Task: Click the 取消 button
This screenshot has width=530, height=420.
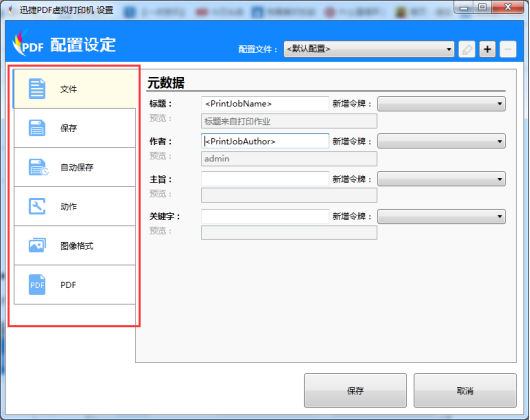Action: 465,391
